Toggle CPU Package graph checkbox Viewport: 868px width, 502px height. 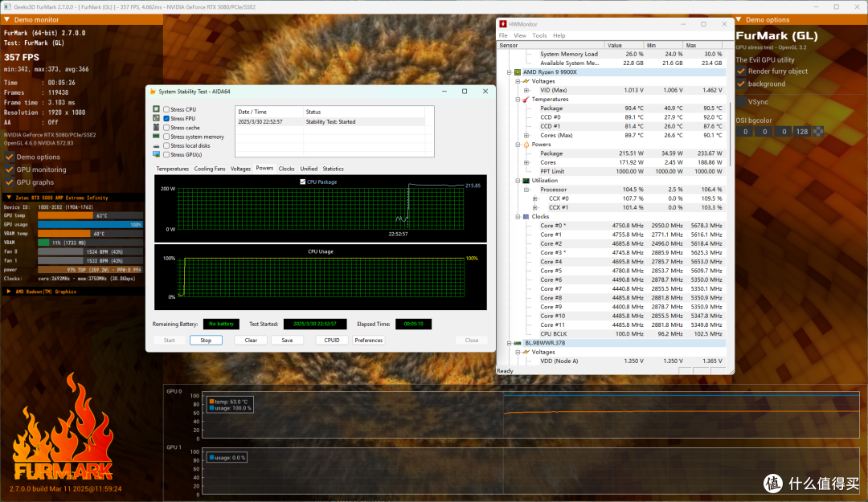point(303,182)
